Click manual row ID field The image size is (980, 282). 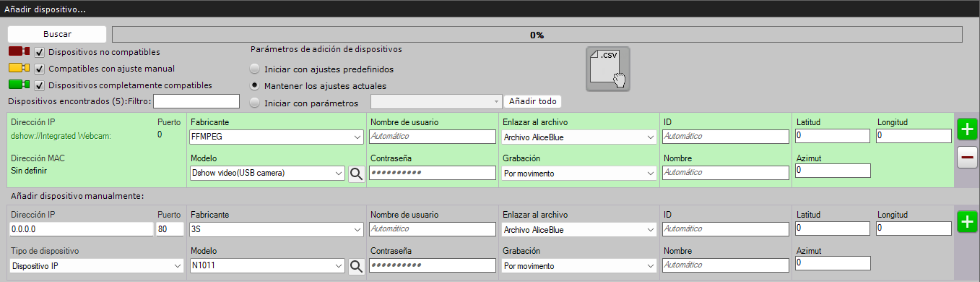click(x=726, y=229)
